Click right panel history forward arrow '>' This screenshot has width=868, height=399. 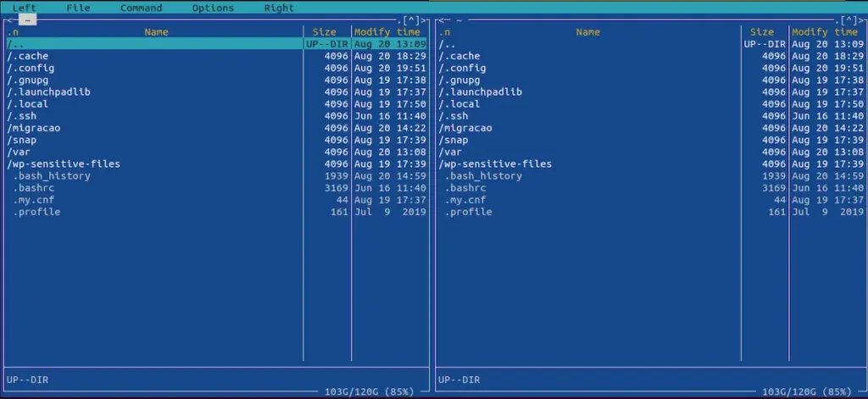pos(862,20)
